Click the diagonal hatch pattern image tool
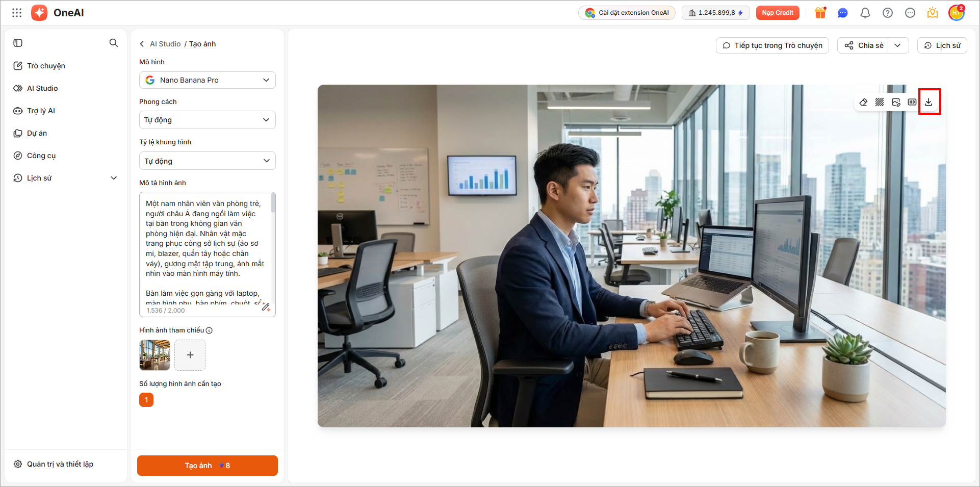Screen dimensions: 980x487 (880, 102)
